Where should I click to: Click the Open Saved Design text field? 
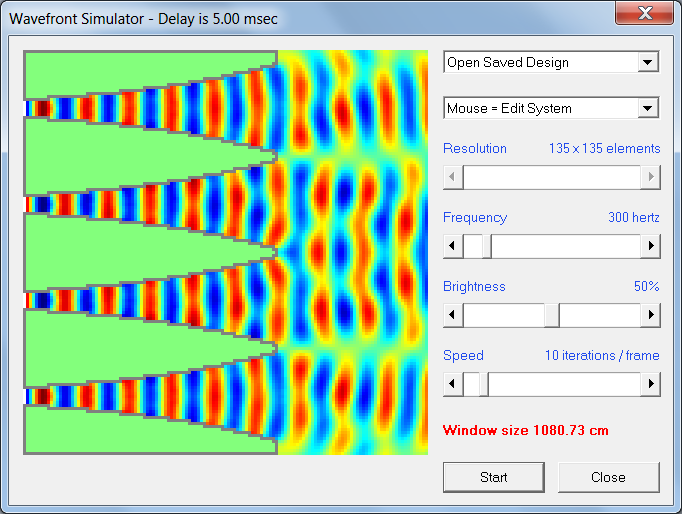click(542, 63)
